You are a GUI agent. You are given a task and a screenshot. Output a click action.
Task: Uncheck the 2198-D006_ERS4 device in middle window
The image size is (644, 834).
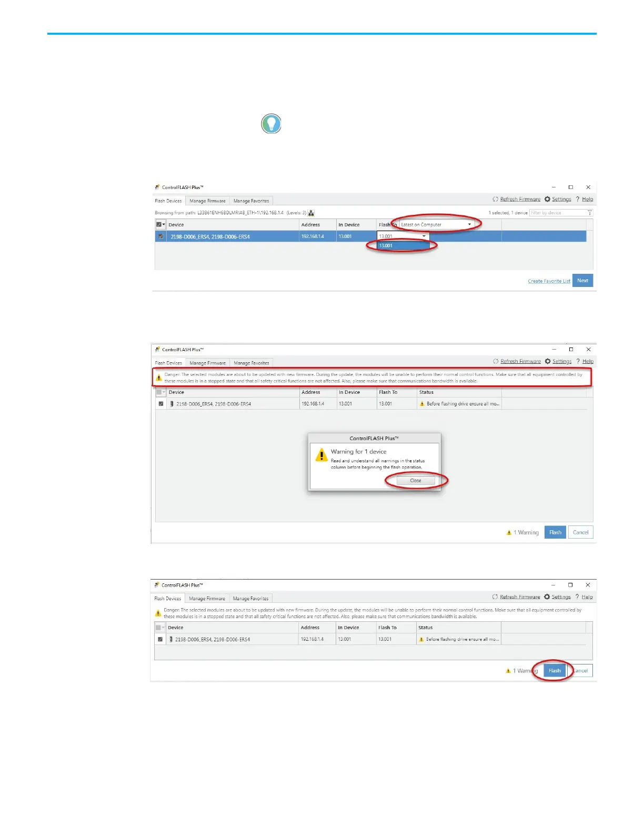coord(161,404)
